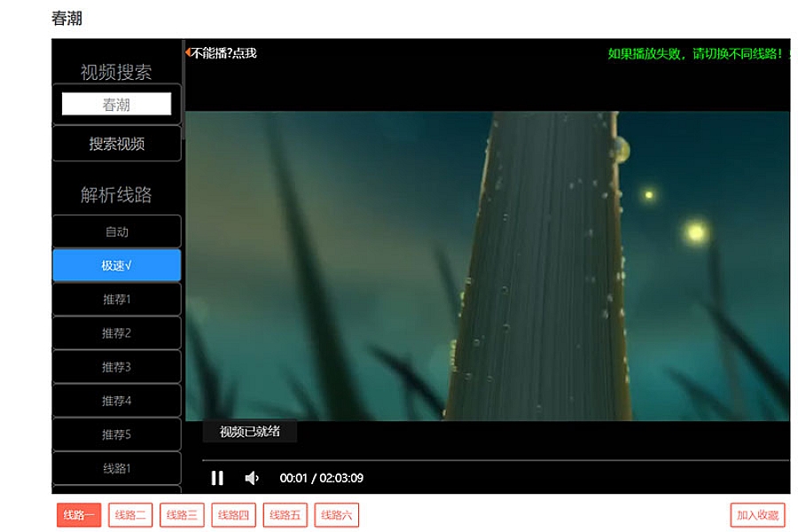Image resolution: width=798 pixels, height=532 pixels.
Task: Switch to the 推荐2 route
Action: 116,333
